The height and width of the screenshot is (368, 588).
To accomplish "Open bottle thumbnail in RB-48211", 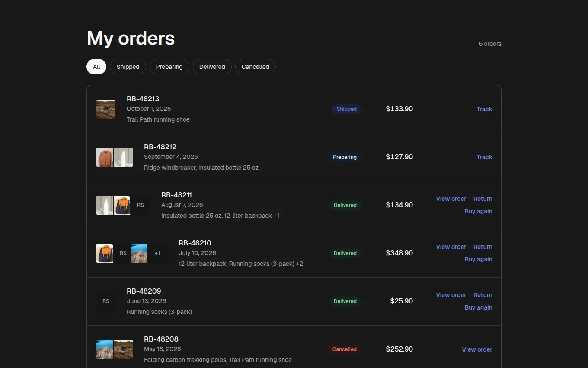I will pos(105,205).
